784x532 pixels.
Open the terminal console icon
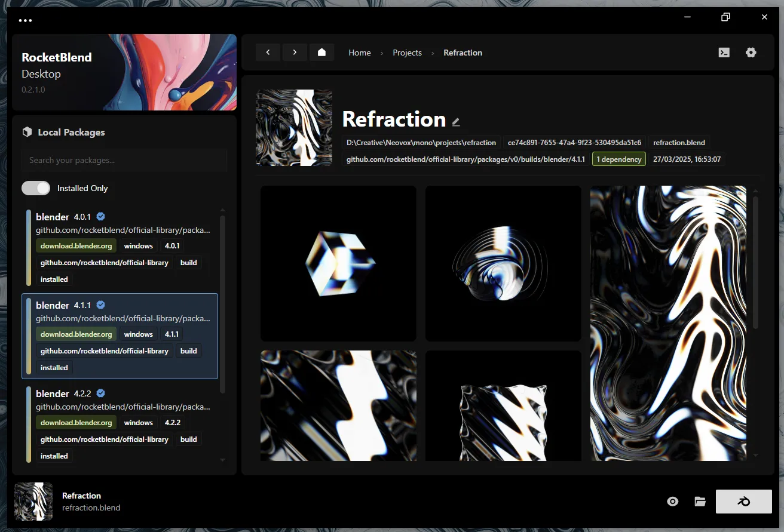point(724,53)
